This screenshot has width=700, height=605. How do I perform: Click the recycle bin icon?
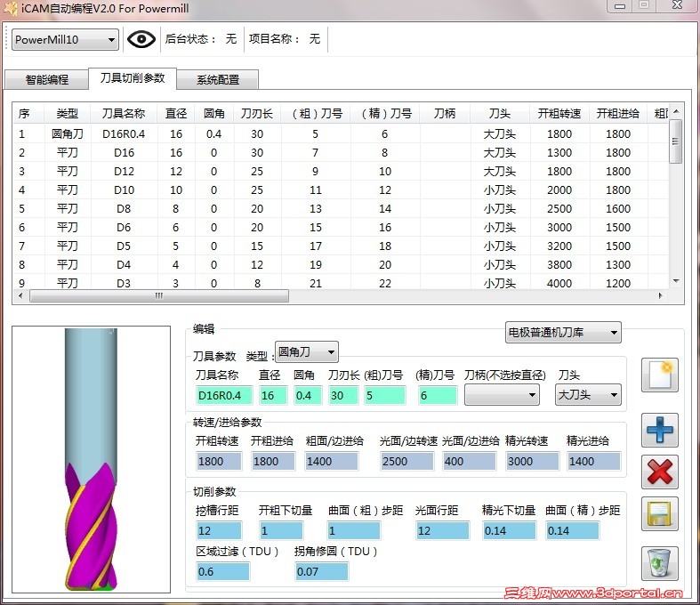pyautogui.click(x=659, y=563)
